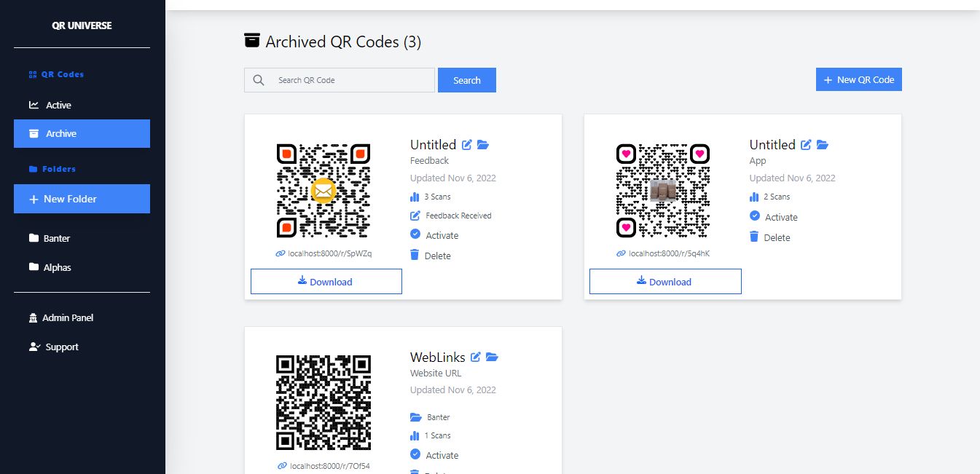Open folder icon next to WebLinks
This screenshot has height=474, width=980.
(x=492, y=357)
